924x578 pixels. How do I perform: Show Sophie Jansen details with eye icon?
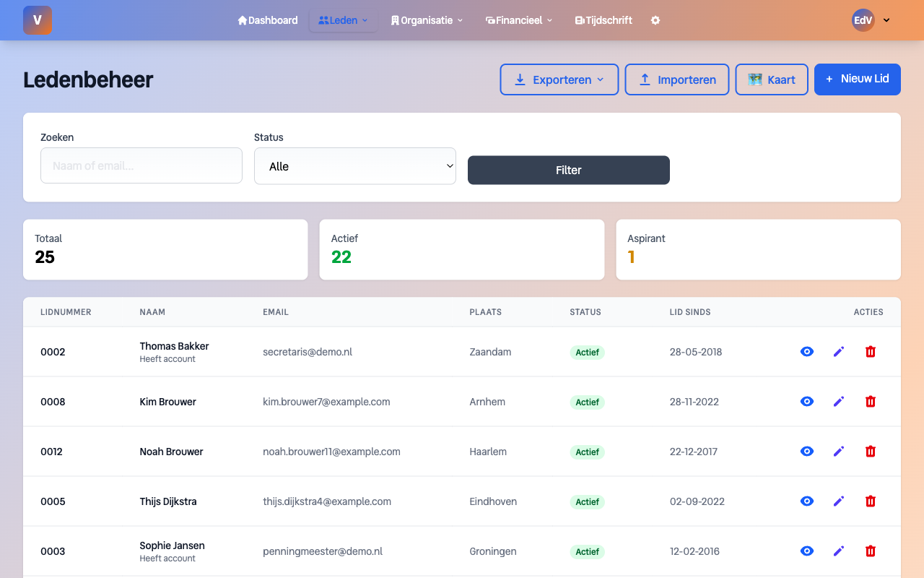tap(807, 551)
